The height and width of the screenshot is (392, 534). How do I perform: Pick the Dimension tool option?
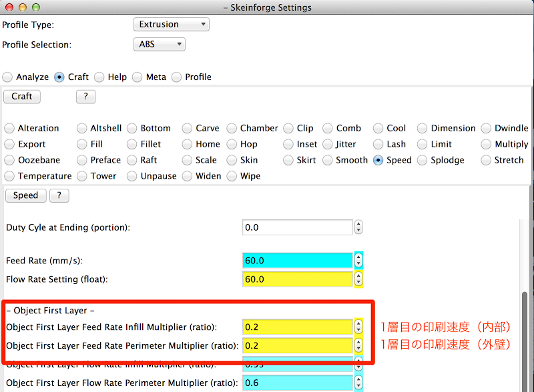click(x=423, y=128)
